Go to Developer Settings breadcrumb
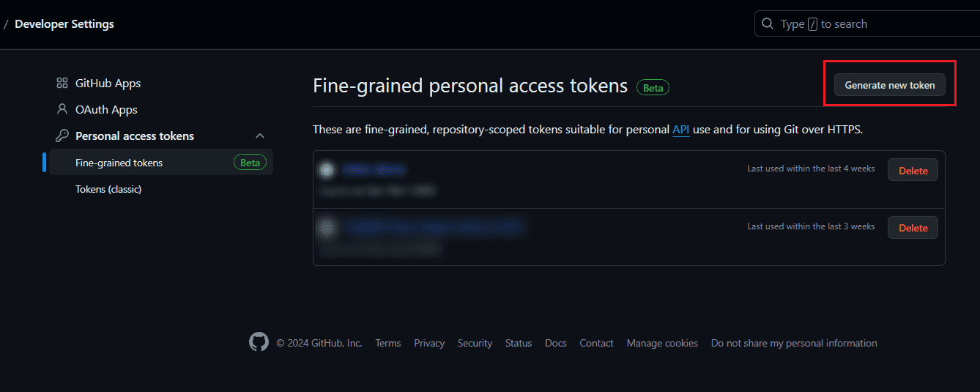 point(64,24)
